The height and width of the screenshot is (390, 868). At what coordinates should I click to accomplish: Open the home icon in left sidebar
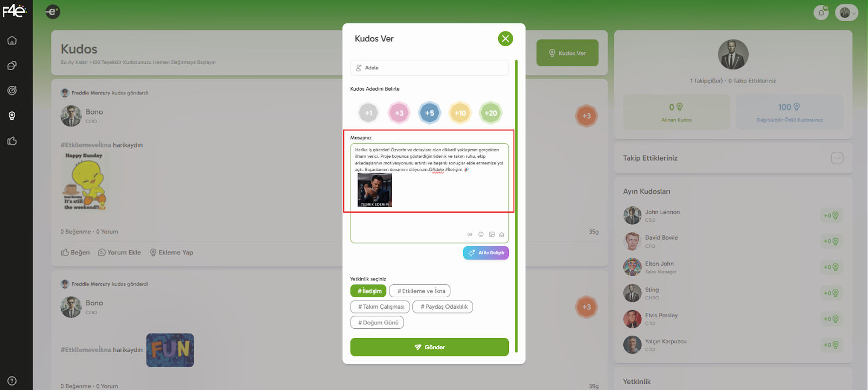(x=12, y=41)
